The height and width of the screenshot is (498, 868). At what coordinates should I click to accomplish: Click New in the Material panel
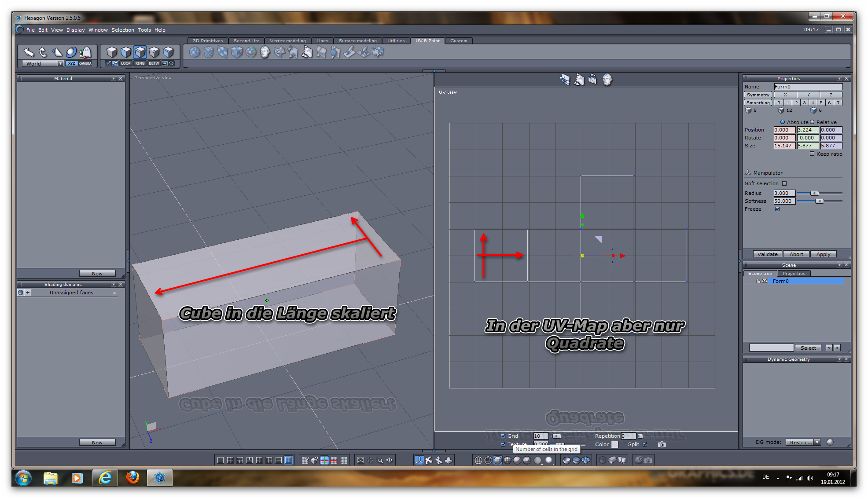[97, 273]
